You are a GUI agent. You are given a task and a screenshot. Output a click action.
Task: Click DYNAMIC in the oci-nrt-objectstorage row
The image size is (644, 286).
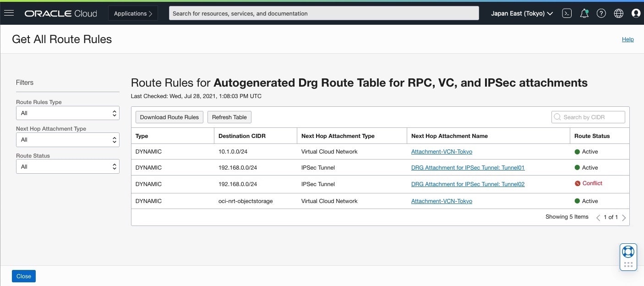(148, 201)
